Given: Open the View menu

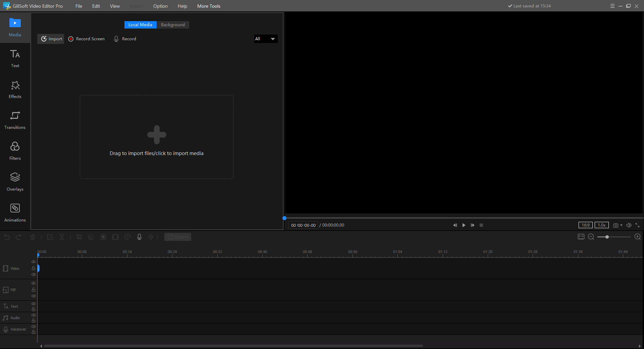Looking at the screenshot, I should click(x=115, y=6).
